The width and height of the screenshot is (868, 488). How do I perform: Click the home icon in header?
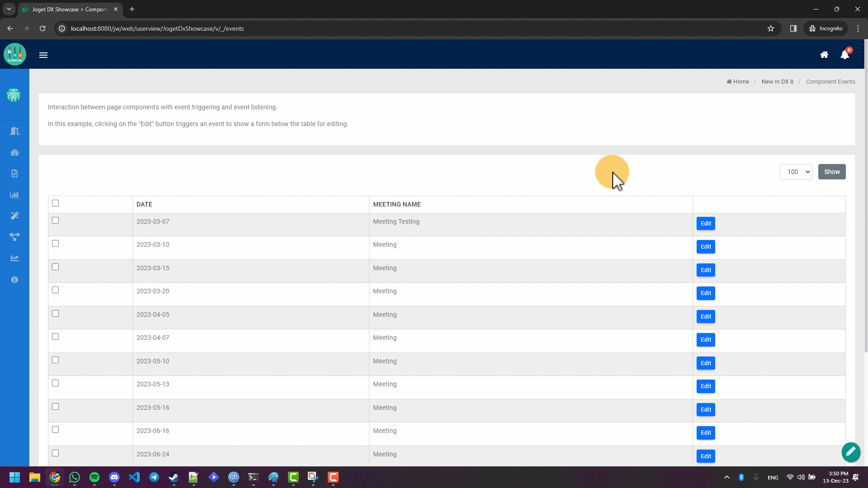click(824, 55)
